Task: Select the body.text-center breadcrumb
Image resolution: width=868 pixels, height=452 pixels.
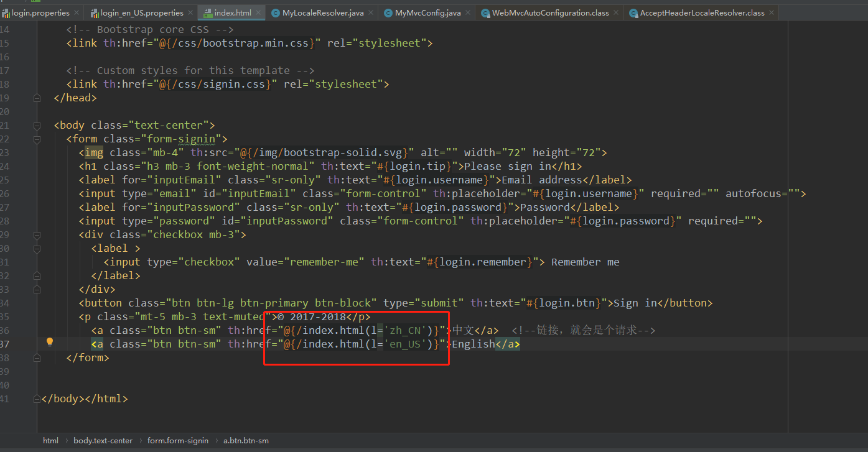Action: 103,440
